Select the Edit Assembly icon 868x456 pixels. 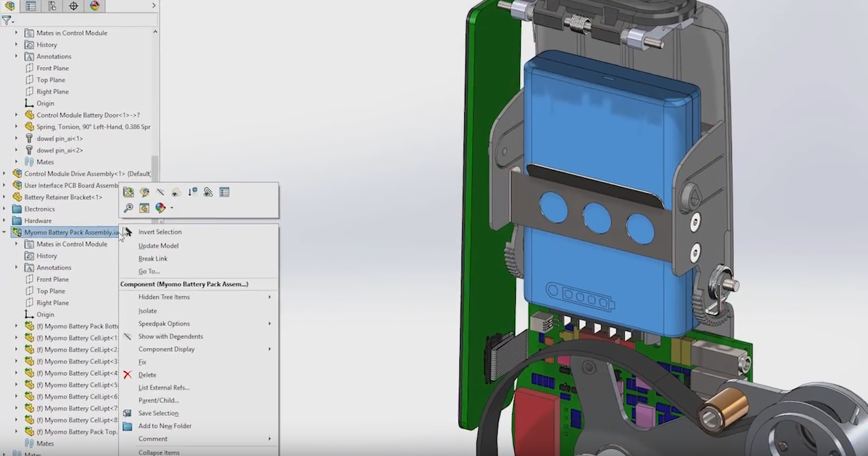click(144, 192)
